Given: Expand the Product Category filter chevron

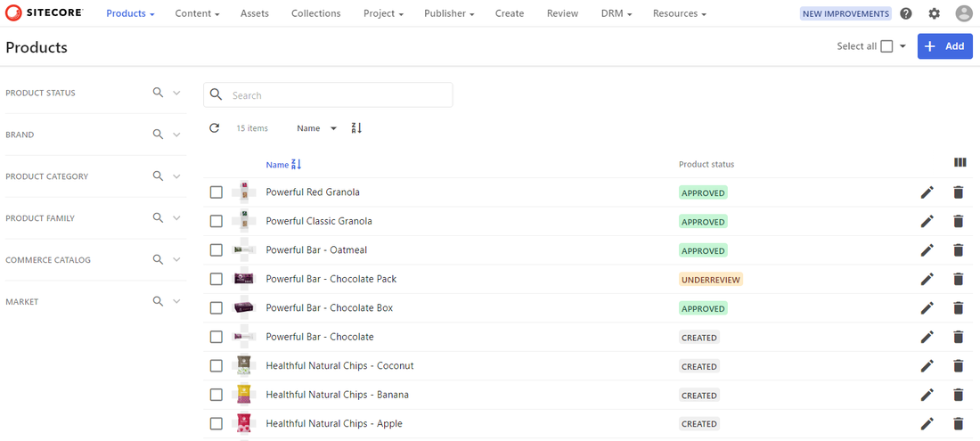Looking at the screenshot, I should coord(176,176).
